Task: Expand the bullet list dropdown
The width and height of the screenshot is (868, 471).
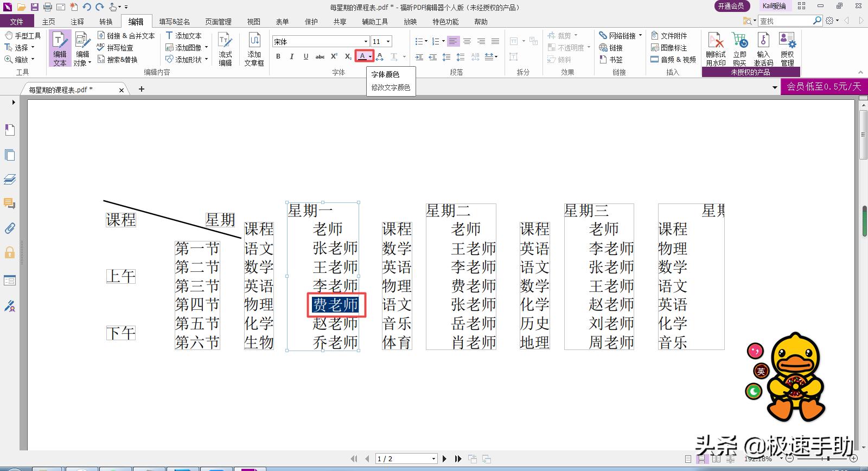Action: click(x=426, y=41)
